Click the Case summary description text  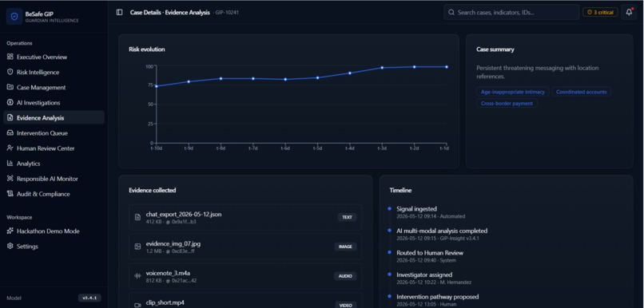click(x=537, y=72)
